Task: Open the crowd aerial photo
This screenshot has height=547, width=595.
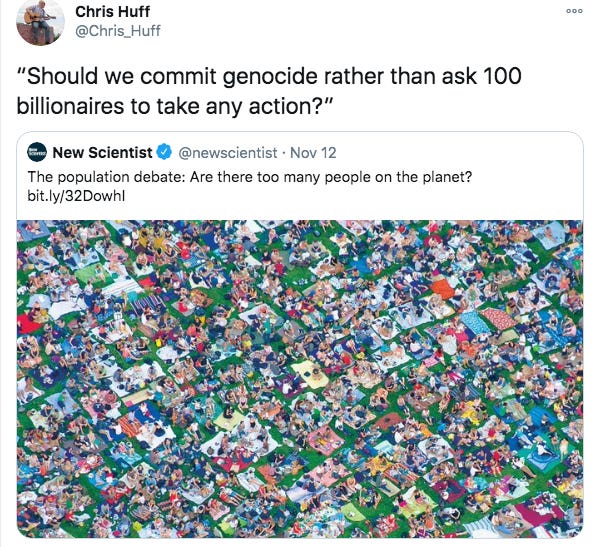Action: pos(300,379)
